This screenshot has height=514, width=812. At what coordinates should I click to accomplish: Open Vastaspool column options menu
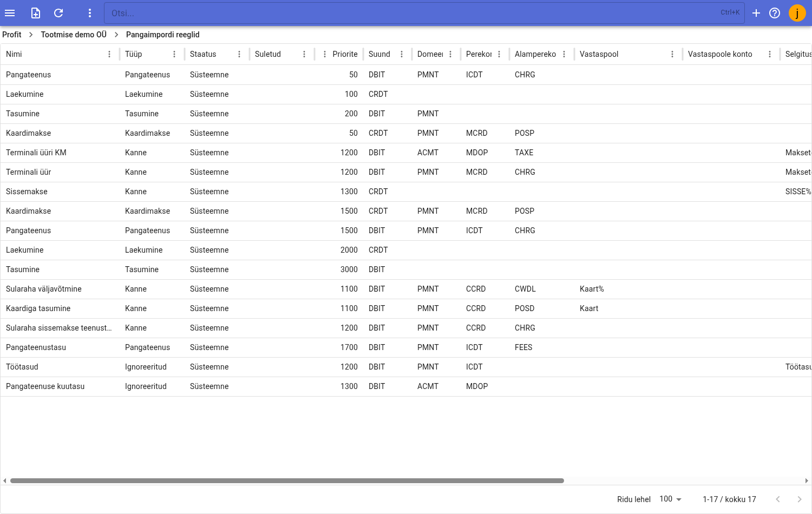(x=672, y=54)
